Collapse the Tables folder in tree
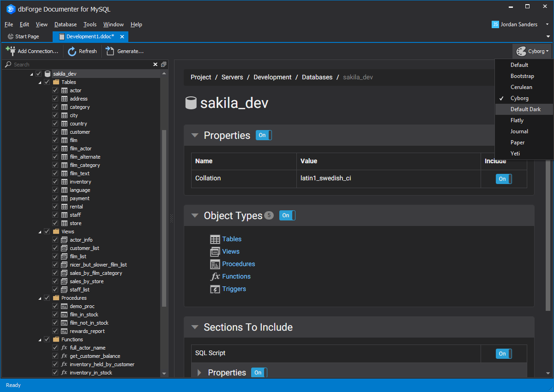 pos(39,82)
